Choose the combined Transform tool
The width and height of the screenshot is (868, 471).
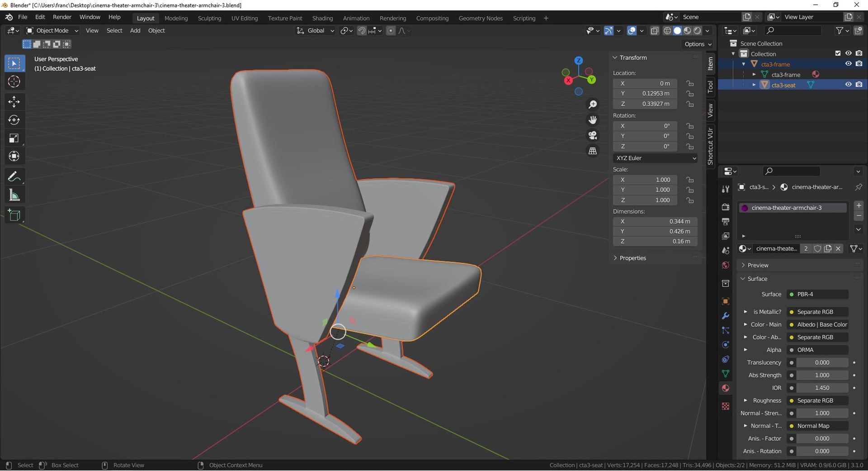point(14,157)
